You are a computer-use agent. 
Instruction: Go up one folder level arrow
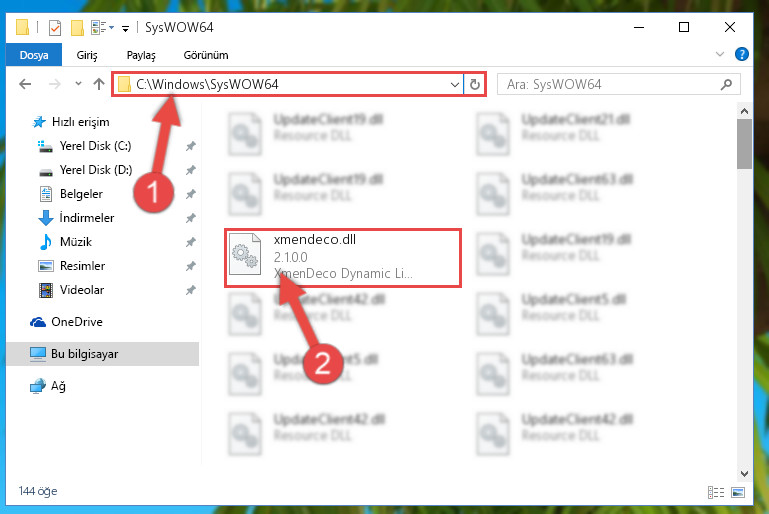(99, 84)
